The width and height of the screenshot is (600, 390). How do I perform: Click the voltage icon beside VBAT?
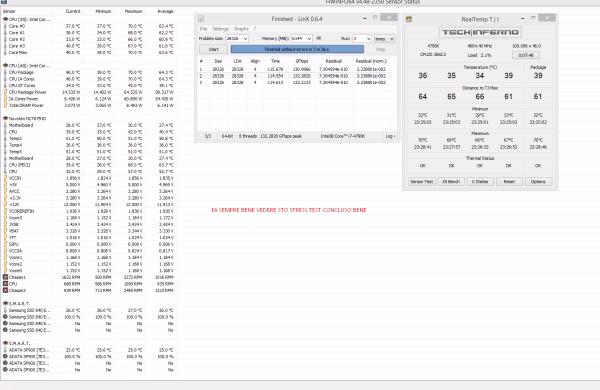pyautogui.click(x=5, y=231)
